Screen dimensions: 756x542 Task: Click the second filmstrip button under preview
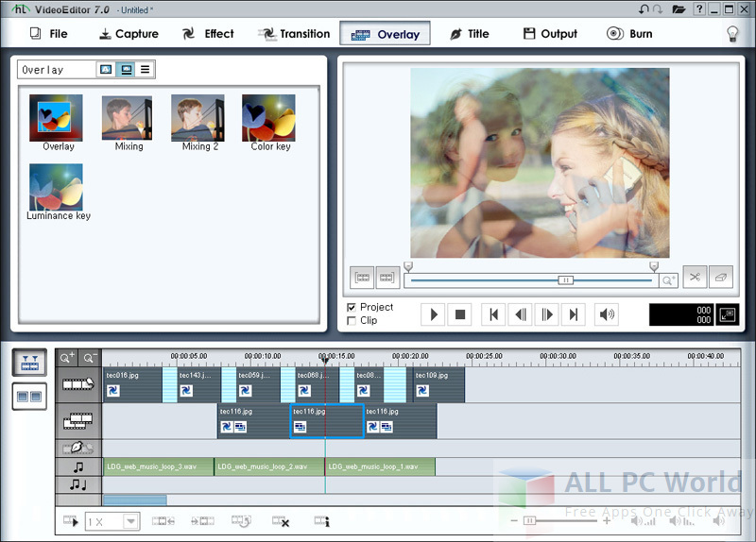[387, 277]
